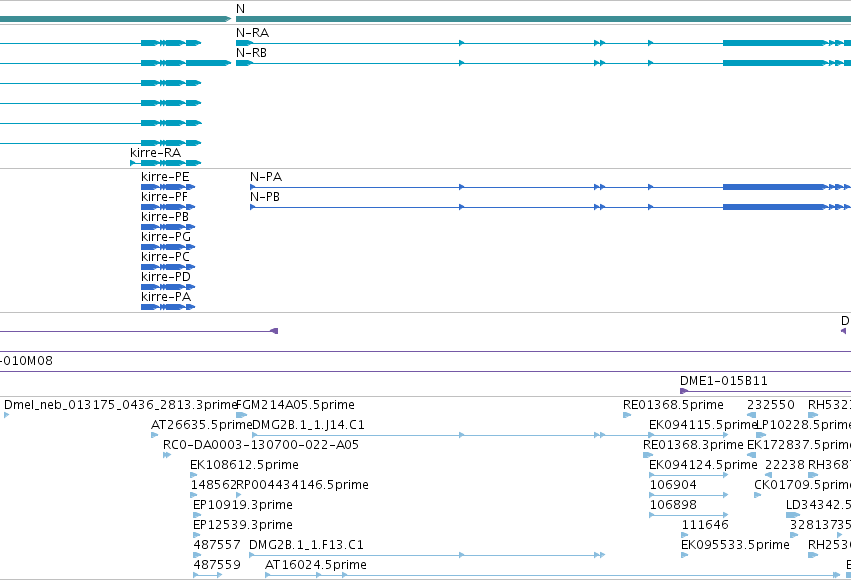The image size is (851, 580).
Task: Click the N-PA protein label
Action: 266,177
